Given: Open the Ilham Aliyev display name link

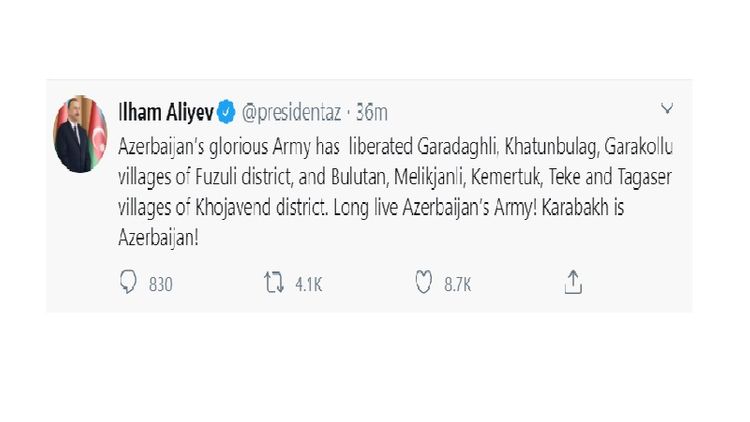Looking at the screenshot, I should click(167, 109).
